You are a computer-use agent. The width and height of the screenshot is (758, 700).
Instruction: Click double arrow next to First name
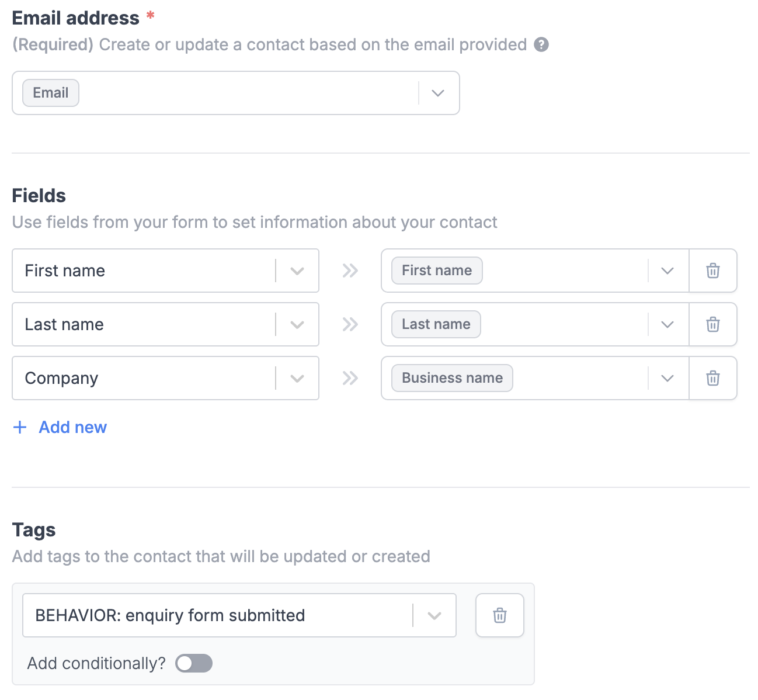click(350, 271)
